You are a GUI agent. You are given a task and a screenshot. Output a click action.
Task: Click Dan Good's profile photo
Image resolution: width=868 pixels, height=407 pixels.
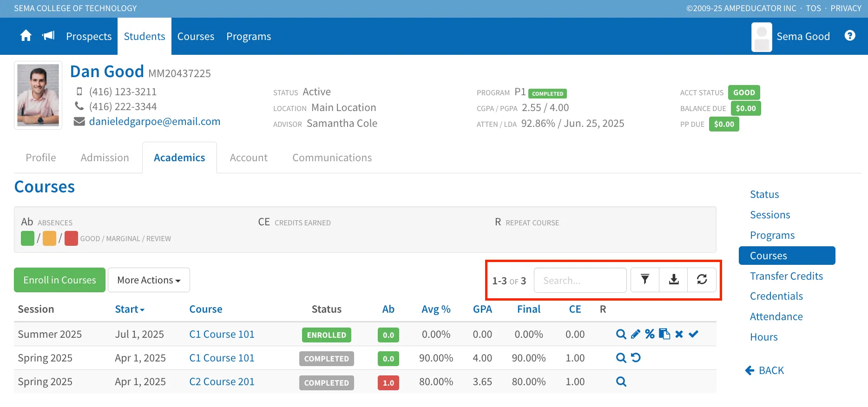(38, 95)
